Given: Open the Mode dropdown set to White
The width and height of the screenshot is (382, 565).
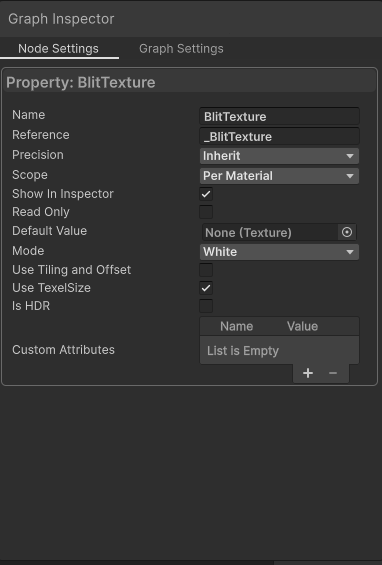Looking at the screenshot, I should click(x=279, y=252).
